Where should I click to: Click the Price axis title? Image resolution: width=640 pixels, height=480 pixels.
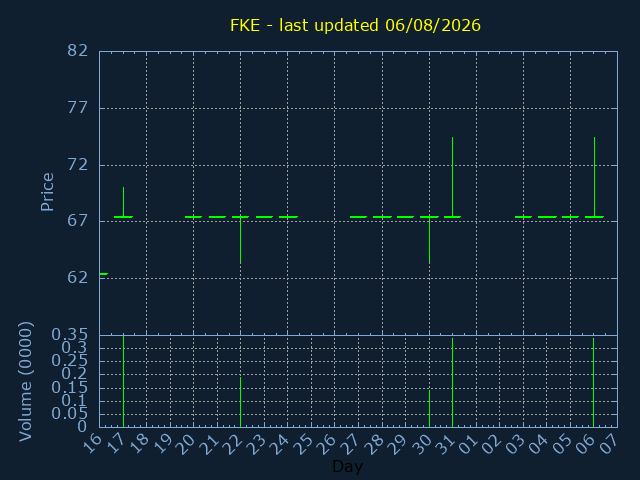pyautogui.click(x=47, y=192)
